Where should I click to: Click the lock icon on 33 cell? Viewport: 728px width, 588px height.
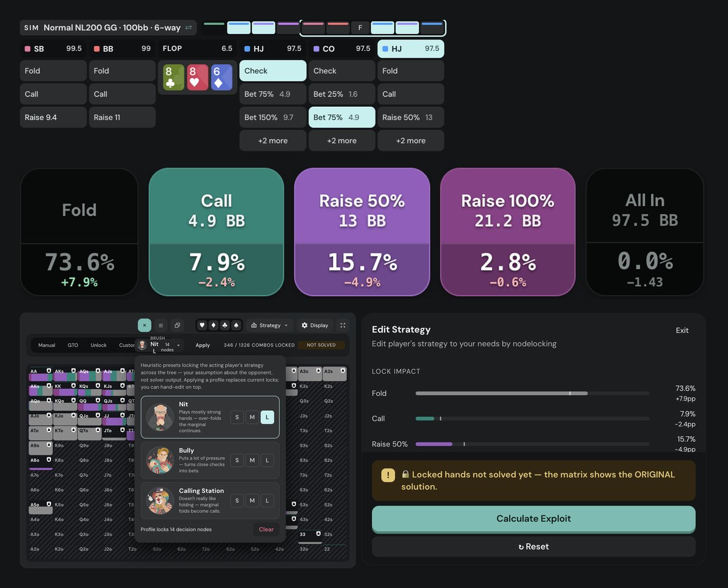tap(319, 534)
